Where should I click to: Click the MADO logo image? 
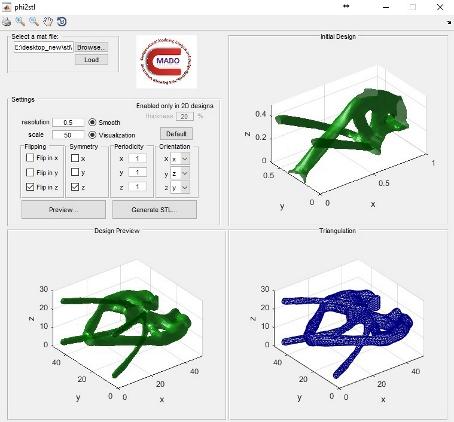[x=166, y=62]
